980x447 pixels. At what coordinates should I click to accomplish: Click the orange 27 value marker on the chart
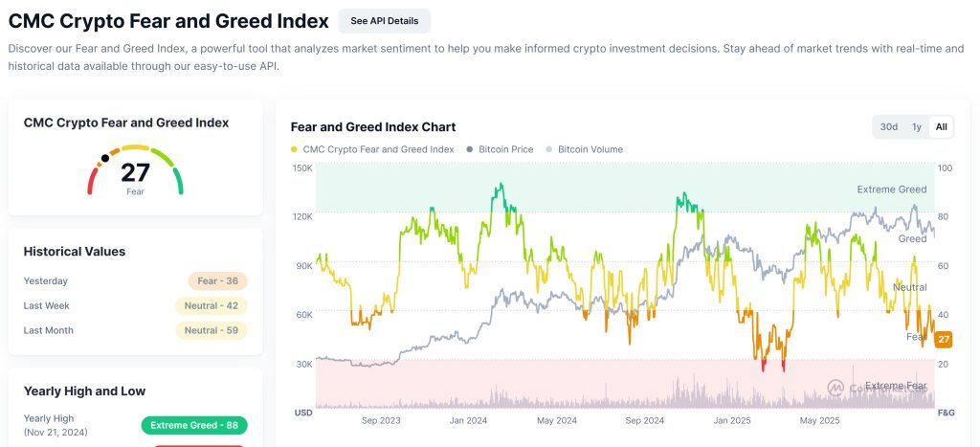coord(944,339)
